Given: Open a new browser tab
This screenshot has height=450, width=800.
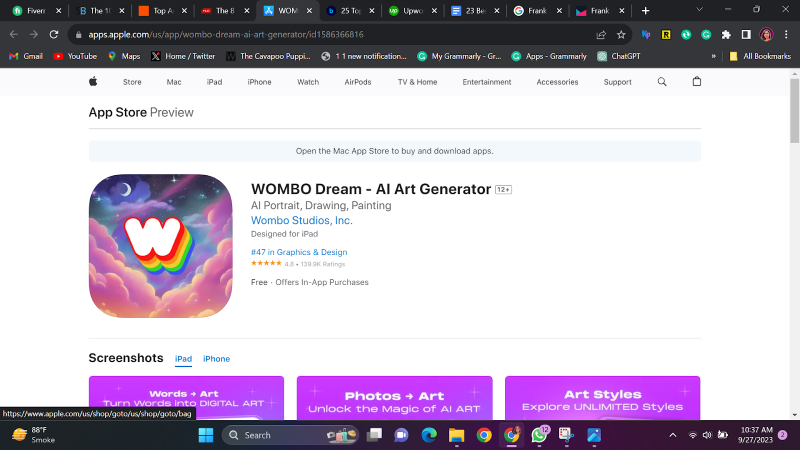Looking at the screenshot, I should point(645,10).
